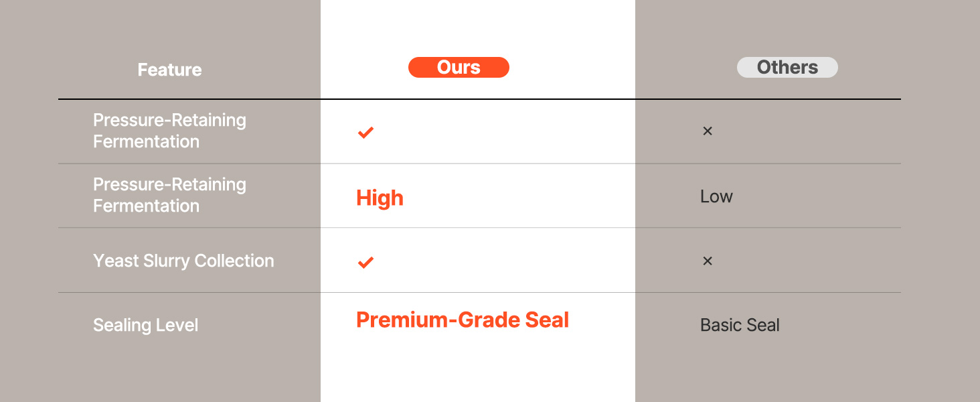Click the X mark directly above Low

(x=707, y=131)
